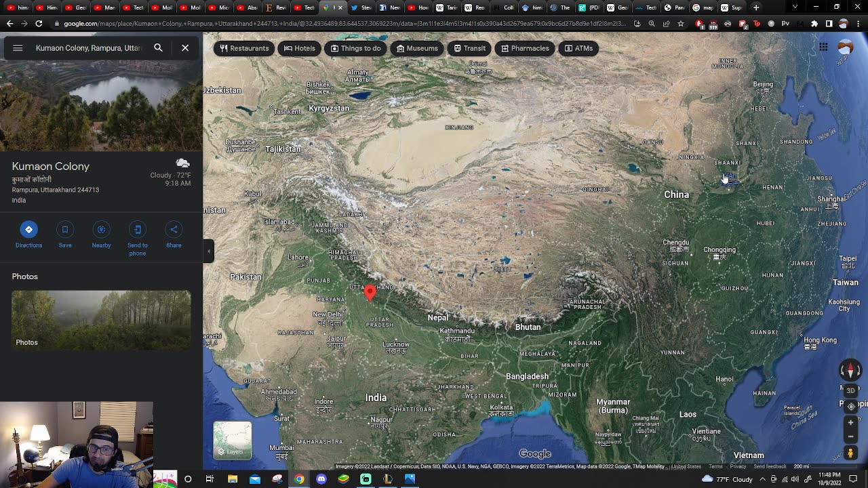
Task: Click the China country label
Action: point(676,195)
